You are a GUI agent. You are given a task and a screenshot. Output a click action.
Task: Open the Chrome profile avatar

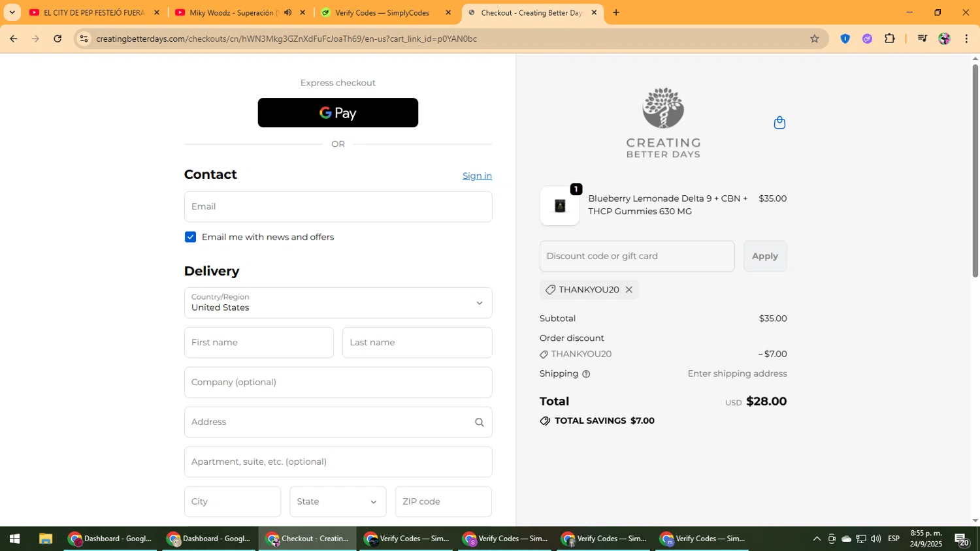tap(944, 39)
